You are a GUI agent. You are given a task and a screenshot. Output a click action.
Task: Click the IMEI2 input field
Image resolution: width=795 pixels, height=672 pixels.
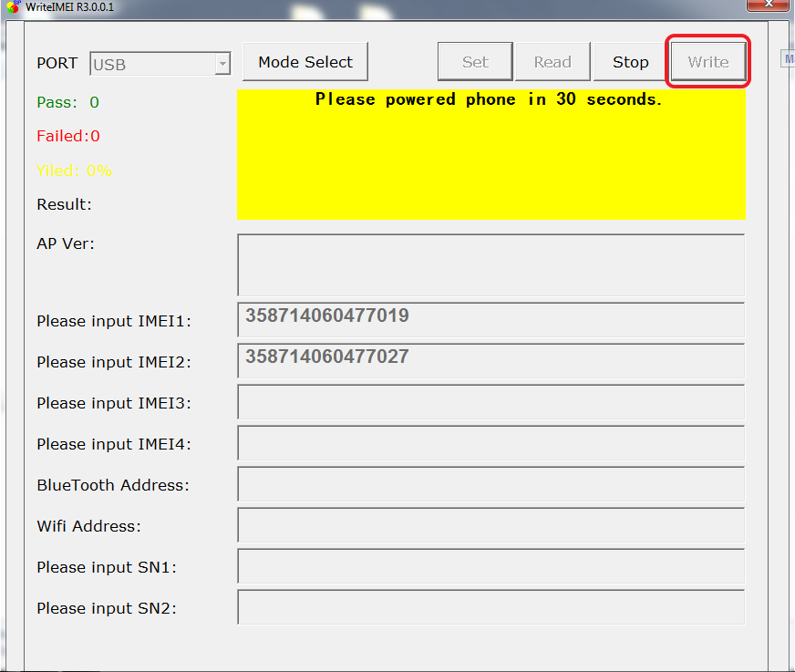coord(490,360)
